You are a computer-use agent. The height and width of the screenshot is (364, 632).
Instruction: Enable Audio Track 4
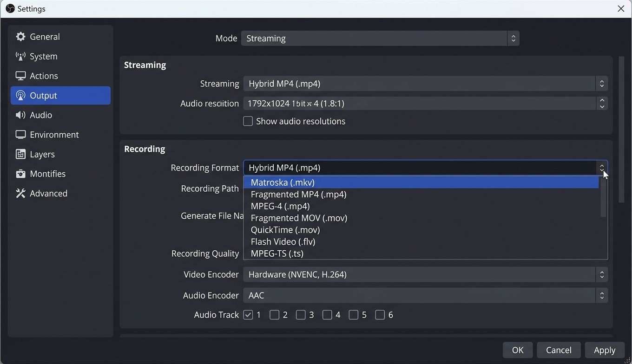tap(327, 315)
